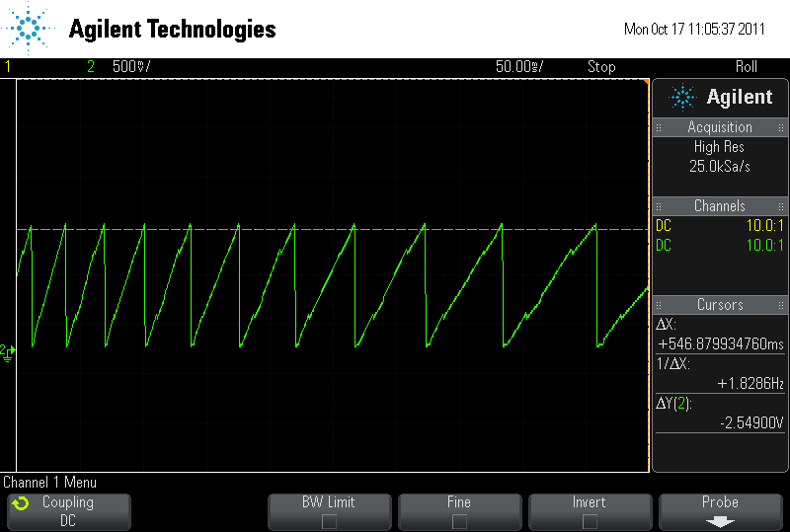Click the yellow channel 1 DC 10.0:1 row
Viewport: 790px width, 532px height.
click(720, 225)
